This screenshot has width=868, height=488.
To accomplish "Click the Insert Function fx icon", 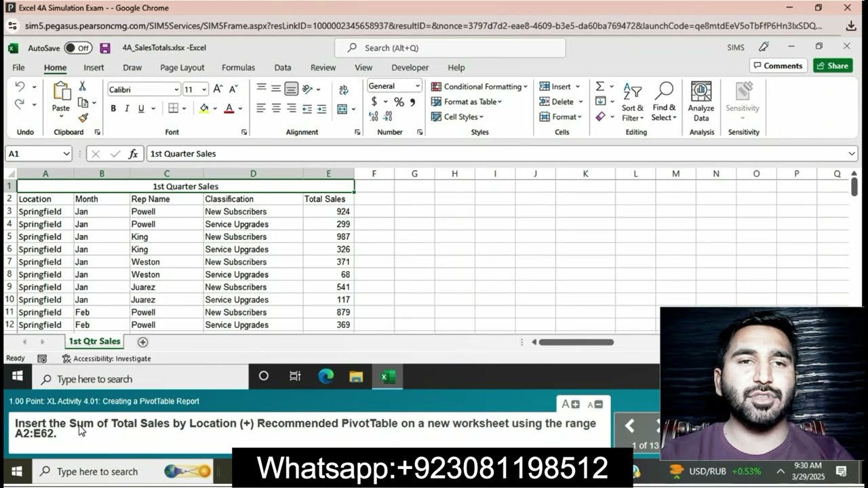I will [134, 154].
